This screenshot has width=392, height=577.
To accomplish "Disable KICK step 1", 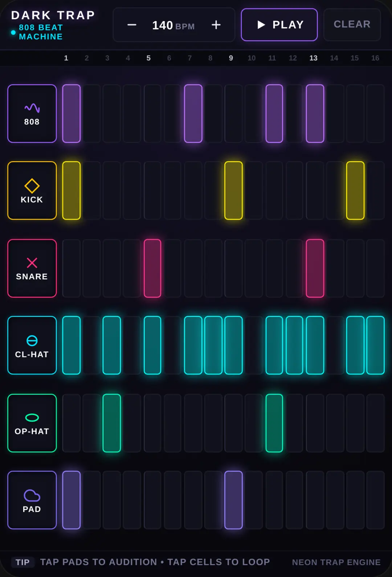I will 72,191.
